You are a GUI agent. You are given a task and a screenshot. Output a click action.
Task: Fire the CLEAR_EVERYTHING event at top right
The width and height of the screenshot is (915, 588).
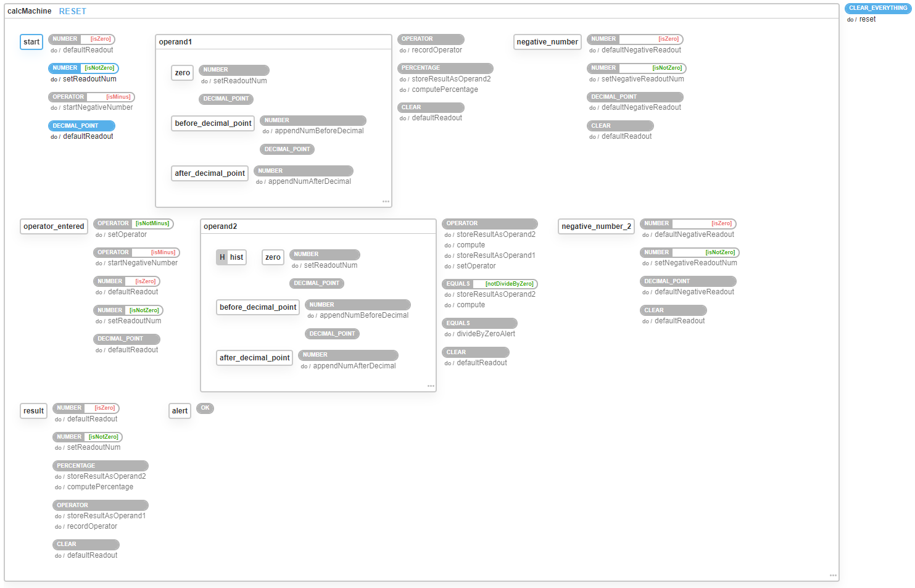pos(877,8)
